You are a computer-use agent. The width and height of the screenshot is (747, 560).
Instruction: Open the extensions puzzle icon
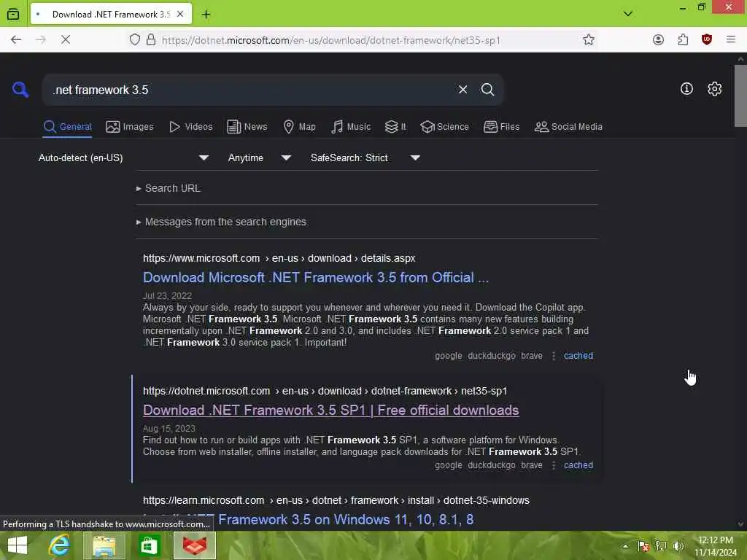[x=683, y=40]
